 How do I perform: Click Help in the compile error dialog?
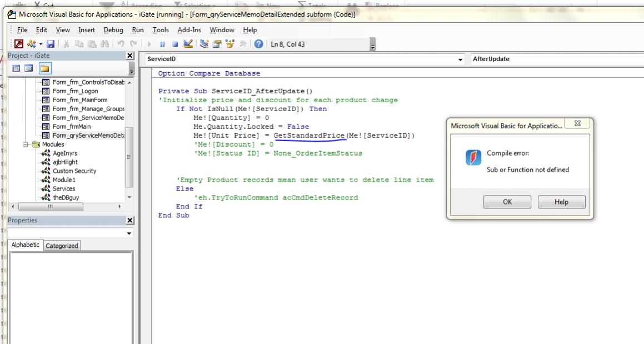coord(561,202)
